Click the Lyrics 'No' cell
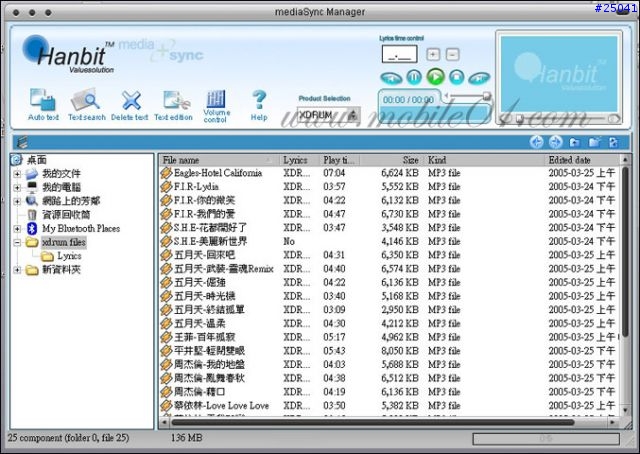Viewport: 640px width, 454px height. [x=289, y=241]
